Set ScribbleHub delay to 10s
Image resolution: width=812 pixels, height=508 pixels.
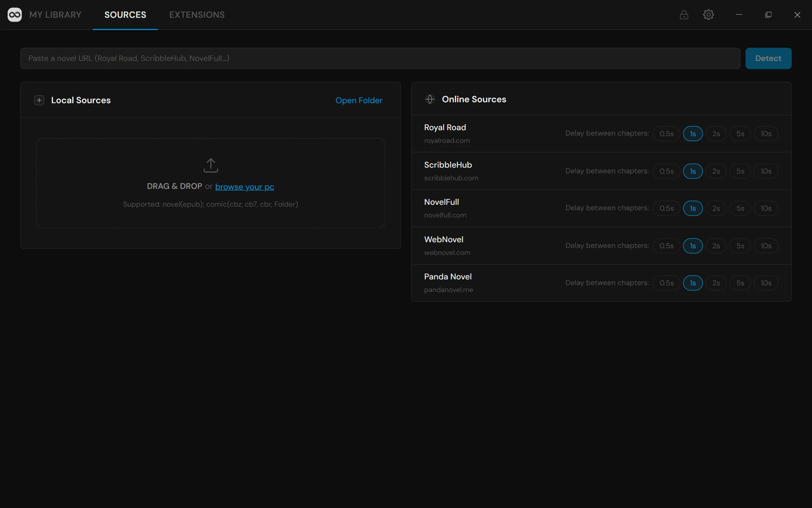tap(766, 171)
